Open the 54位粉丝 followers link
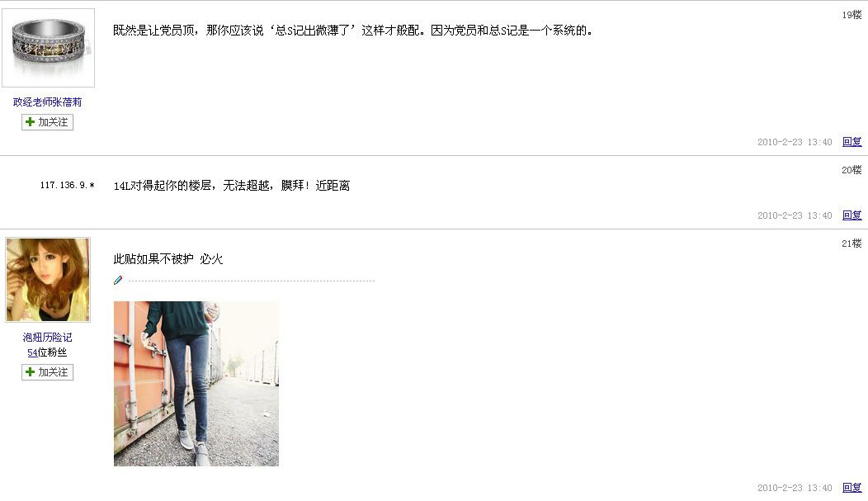This screenshot has width=868, height=501. [x=47, y=352]
